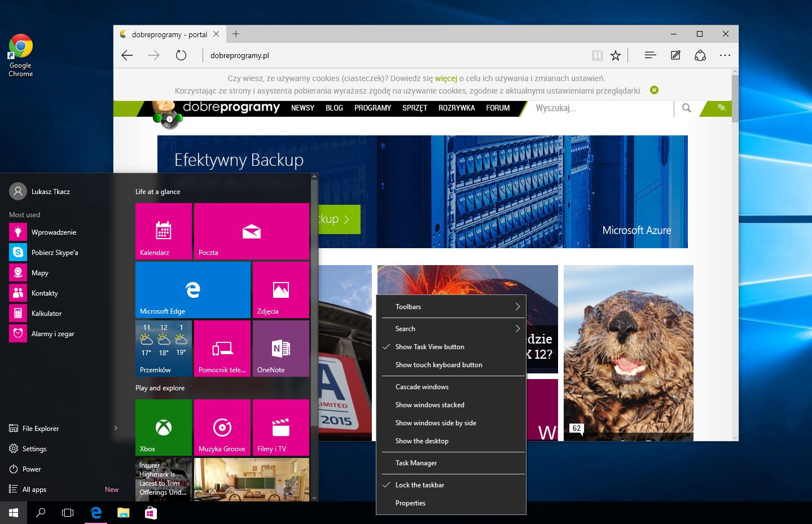This screenshot has width=812, height=524.
Task: Open Task View on taskbar
Action: 68,513
